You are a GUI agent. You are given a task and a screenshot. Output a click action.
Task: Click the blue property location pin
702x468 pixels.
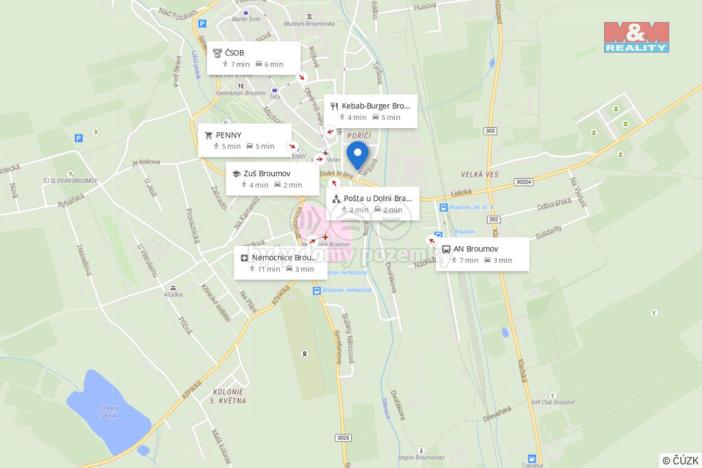click(x=357, y=155)
